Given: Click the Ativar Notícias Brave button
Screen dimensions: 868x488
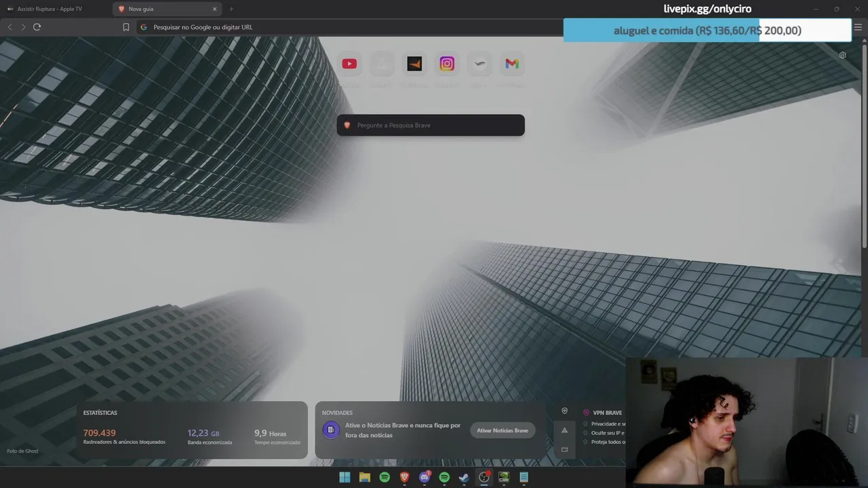Looking at the screenshot, I should coord(502,430).
